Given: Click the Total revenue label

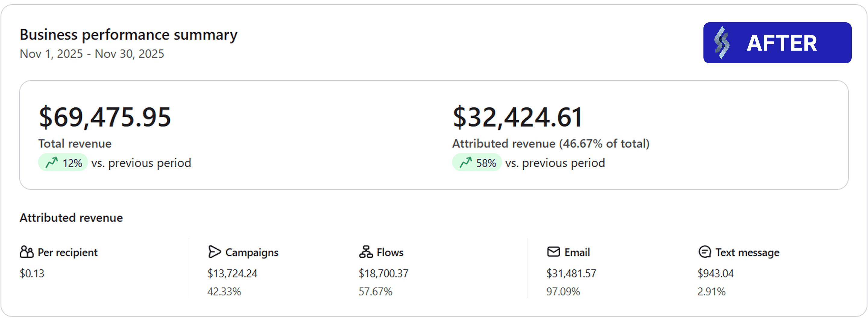Looking at the screenshot, I should click(x=75, y=144).
